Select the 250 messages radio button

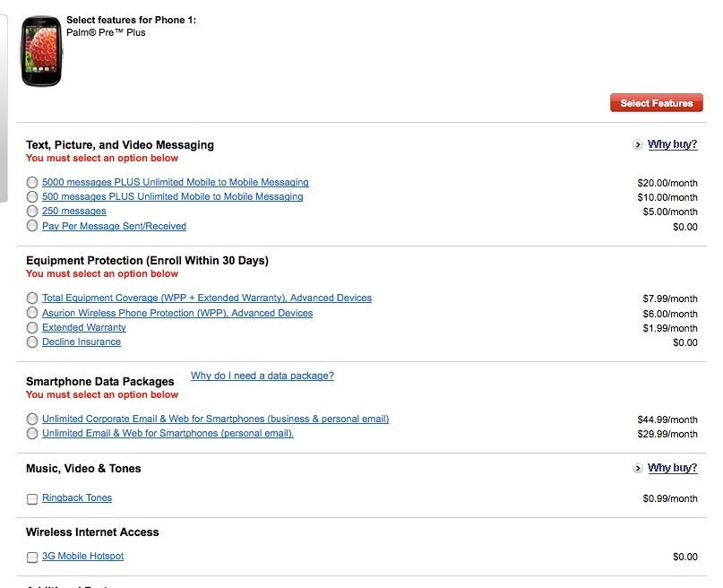click(x=32, y=212)
